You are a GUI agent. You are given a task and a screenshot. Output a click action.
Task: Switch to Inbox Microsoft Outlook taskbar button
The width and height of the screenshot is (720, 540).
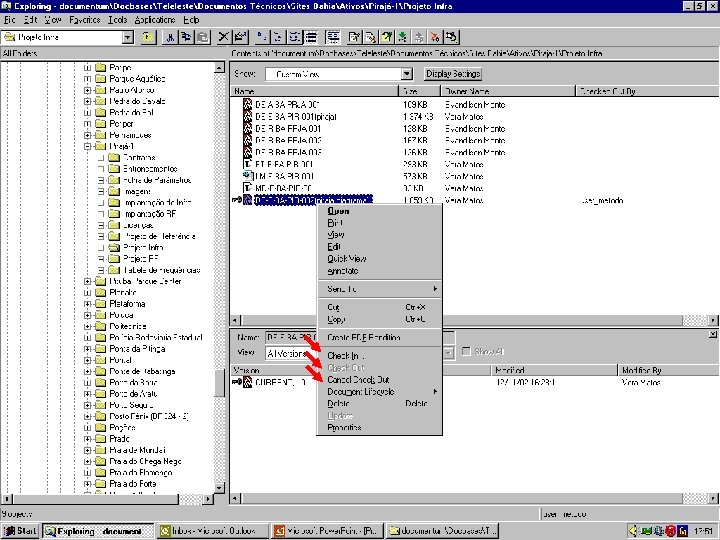click(212, 531)
